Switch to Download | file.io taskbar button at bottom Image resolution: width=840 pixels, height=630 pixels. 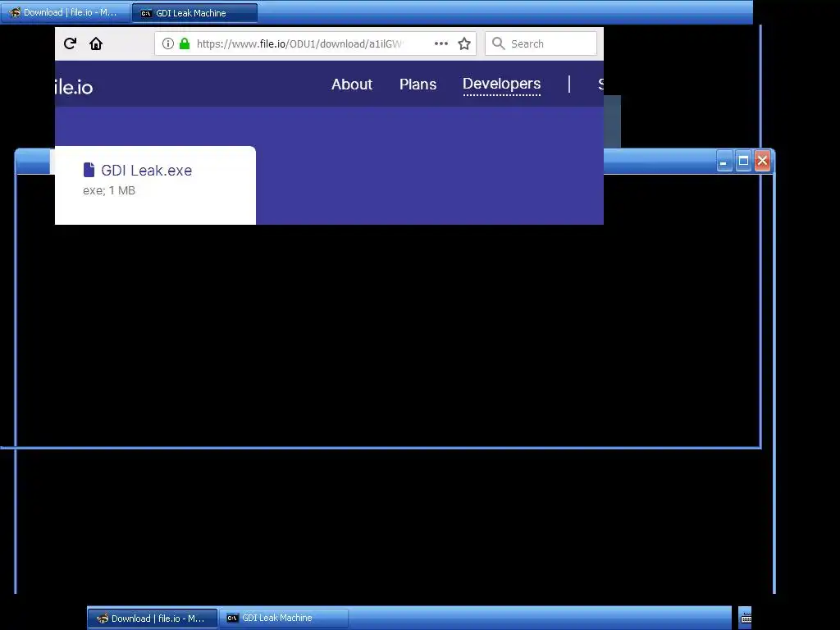[153, 618]
